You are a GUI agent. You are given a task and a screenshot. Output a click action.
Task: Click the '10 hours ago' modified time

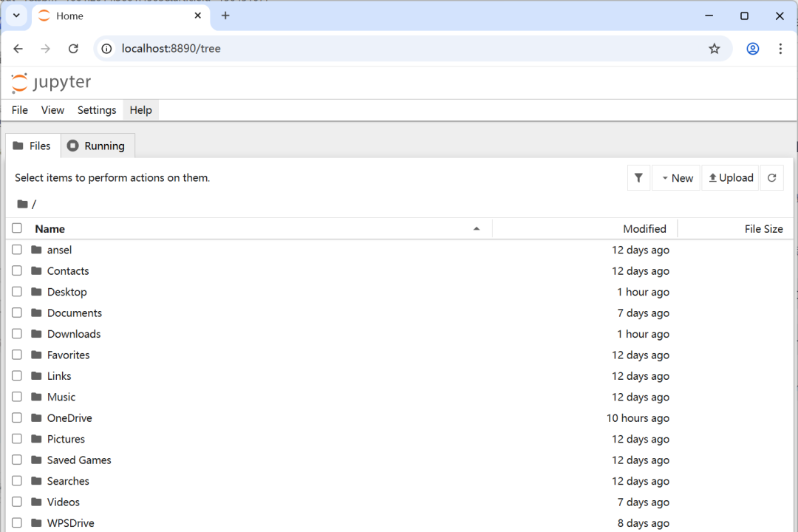pos(638,418)
